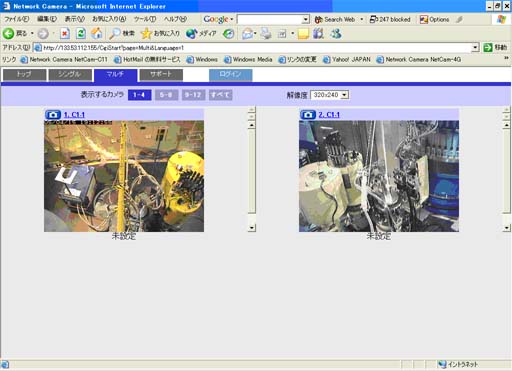This screenshot has height=371, width=512.
Task: Show cameras 9-12
Action: click(193, 95)
